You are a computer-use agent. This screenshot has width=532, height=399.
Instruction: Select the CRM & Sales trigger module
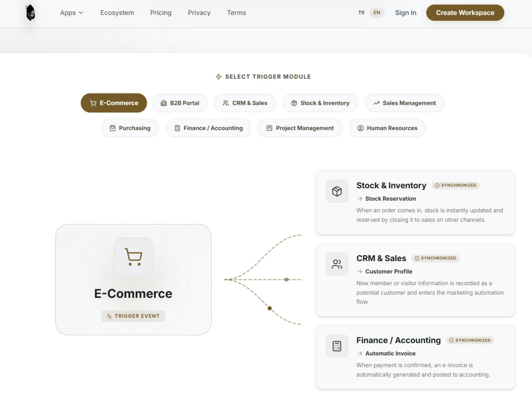coord(245,103)
